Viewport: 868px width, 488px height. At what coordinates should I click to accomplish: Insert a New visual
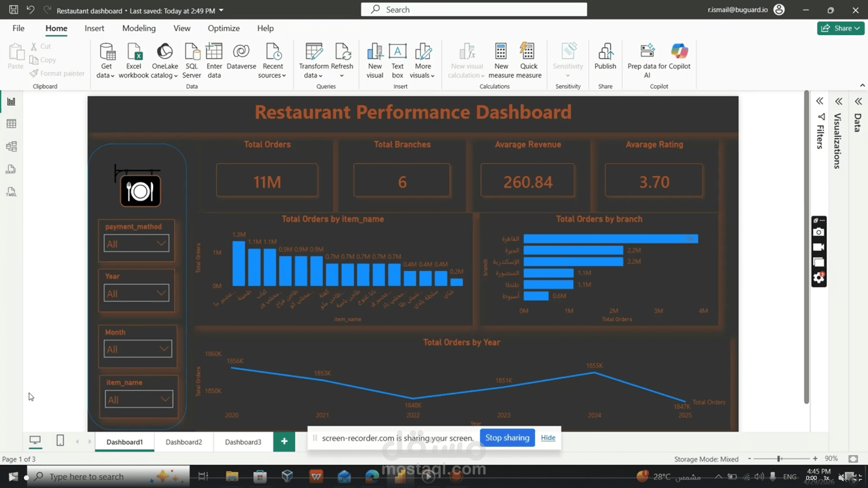375,61
